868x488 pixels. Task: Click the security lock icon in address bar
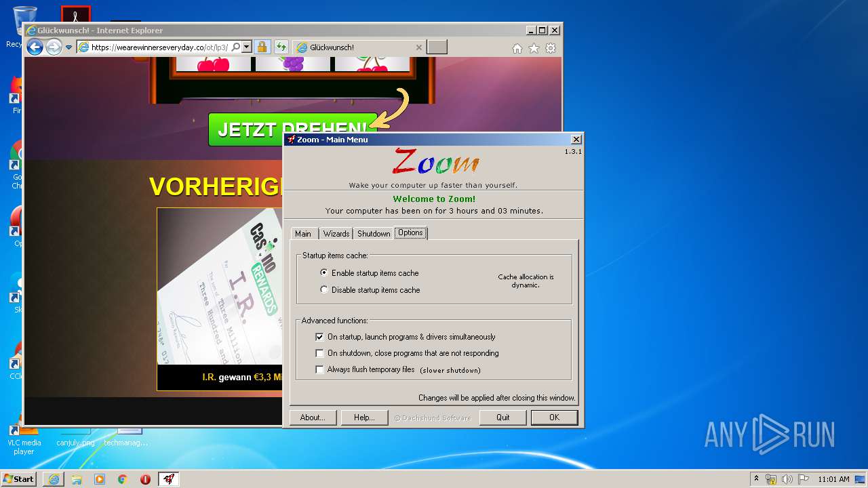pyautogui.click(x=262, y=47)
